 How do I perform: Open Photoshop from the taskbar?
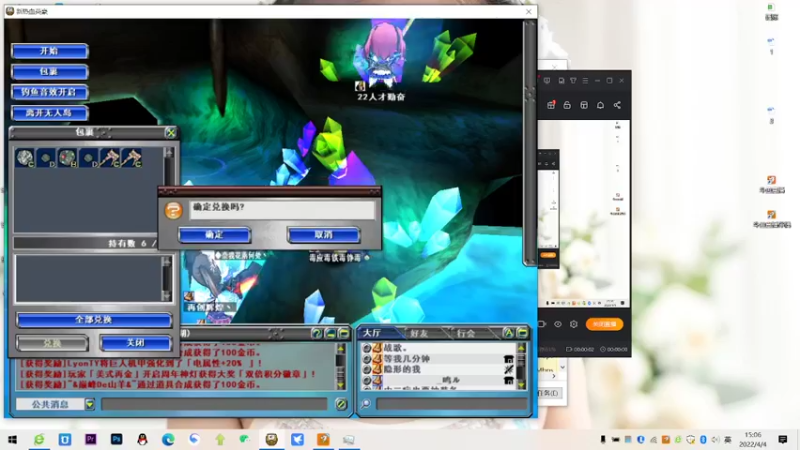pyautogui.click(x=116, y=439)
